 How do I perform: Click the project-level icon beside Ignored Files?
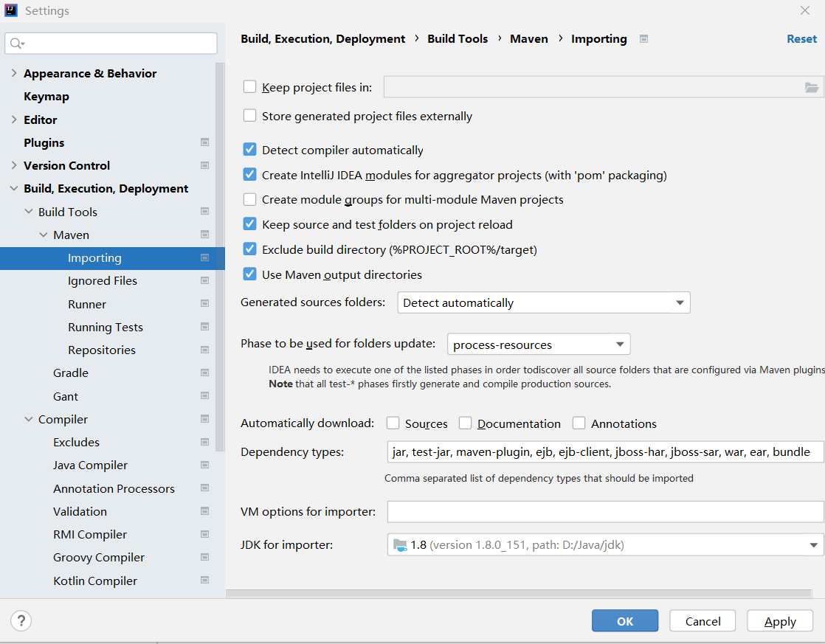[x=204, y=280]
